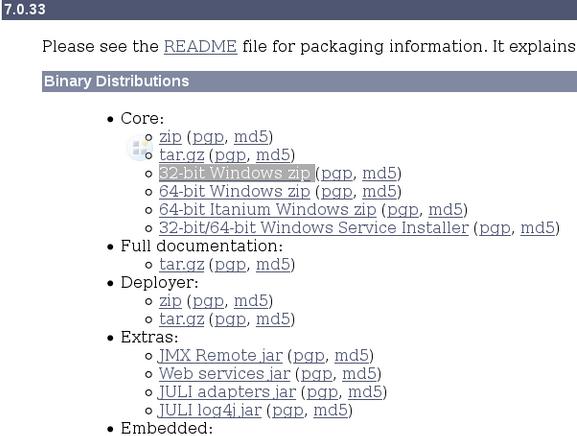Image resolution: width=577 pixels, height=436 pixels.
Task: Download the Web services jar
Action: click(224, 373)
